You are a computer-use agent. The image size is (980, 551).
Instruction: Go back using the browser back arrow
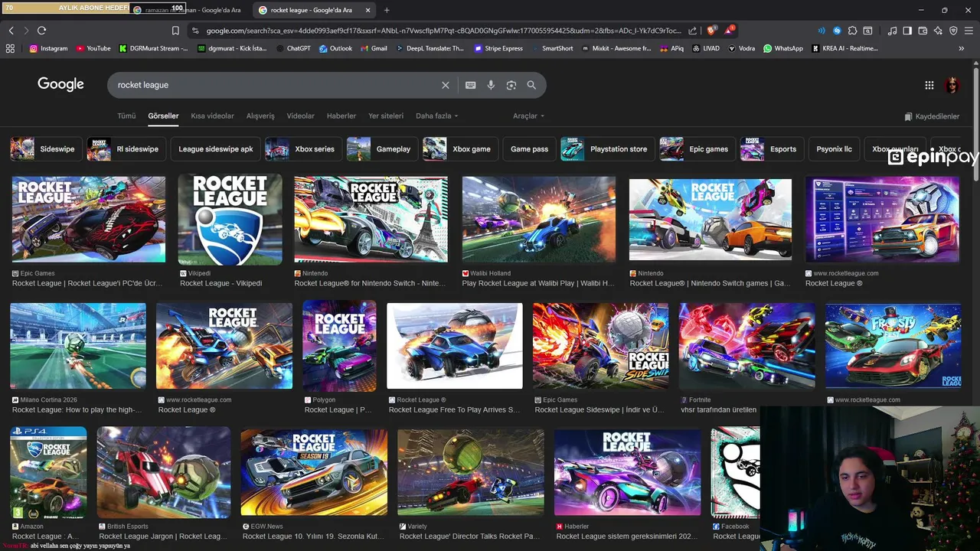(x=11, y=31)
